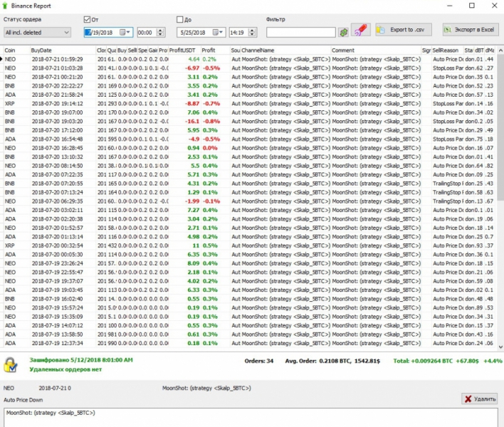Click the Экспорт в Excel button
The width and height of the screenshot is (504, 427).
coord(470,30)
